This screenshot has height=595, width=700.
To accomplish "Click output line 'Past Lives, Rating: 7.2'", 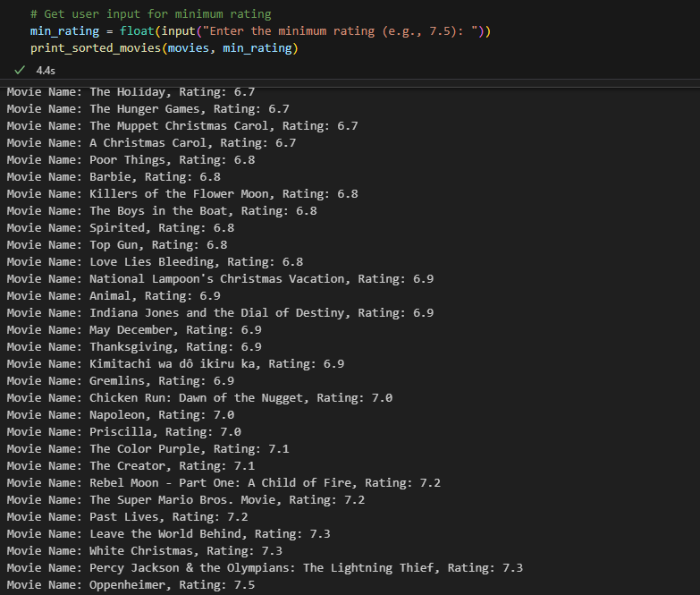I will tap(127, 516).
